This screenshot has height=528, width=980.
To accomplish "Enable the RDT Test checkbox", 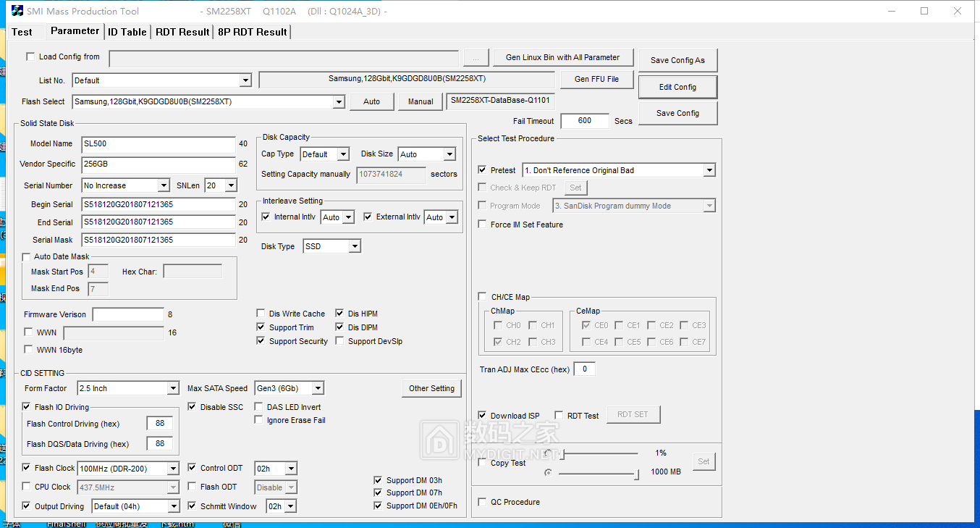I will tap(559, 416).
